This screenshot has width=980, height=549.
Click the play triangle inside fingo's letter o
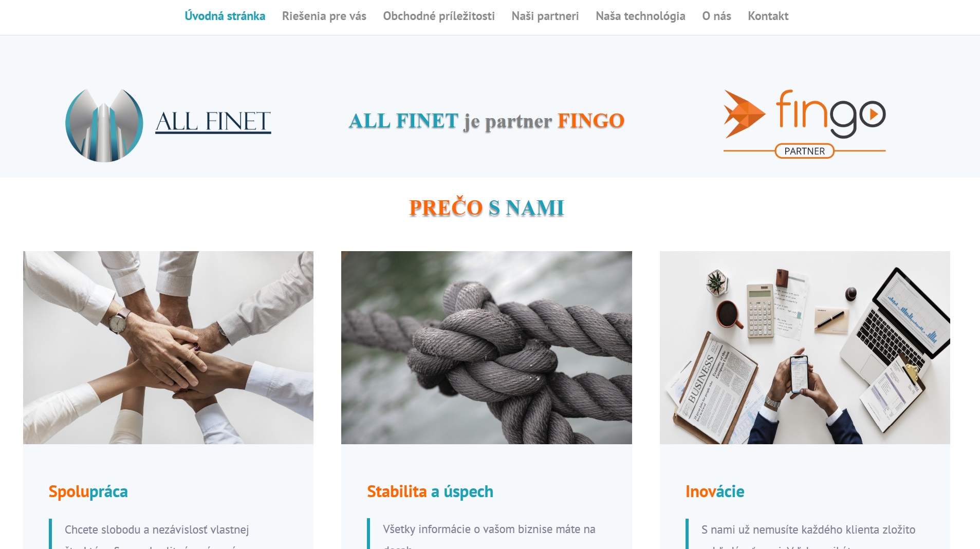pos(873,114)
